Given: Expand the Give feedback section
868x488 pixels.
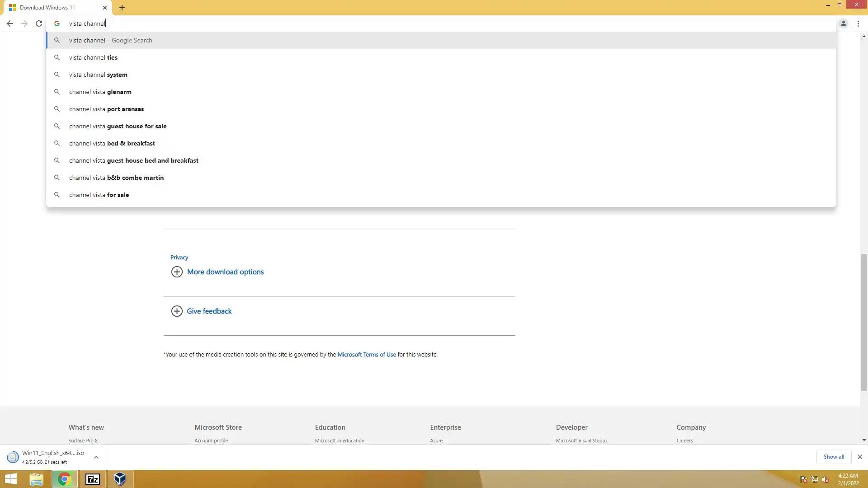Looking at the screenshot, I should (x=209, y=311).
